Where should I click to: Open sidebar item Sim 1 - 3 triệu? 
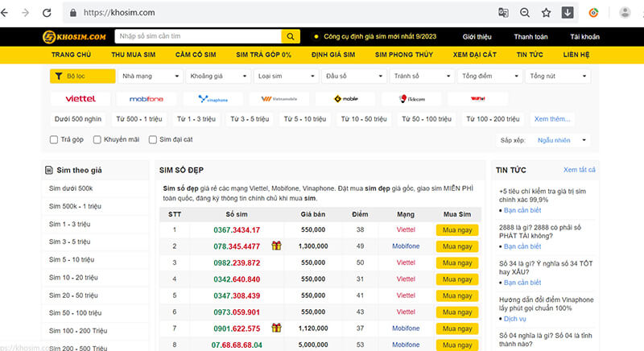click(70, 224)
